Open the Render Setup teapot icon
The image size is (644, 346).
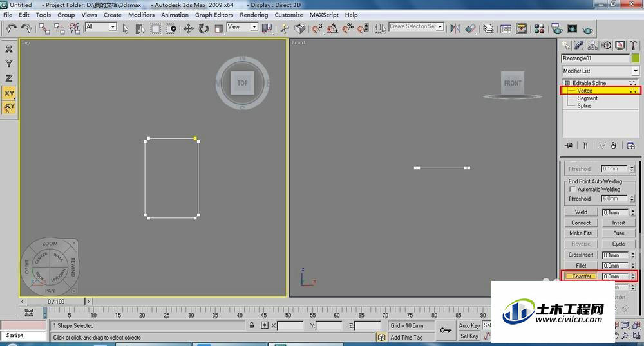coord(557,29)
